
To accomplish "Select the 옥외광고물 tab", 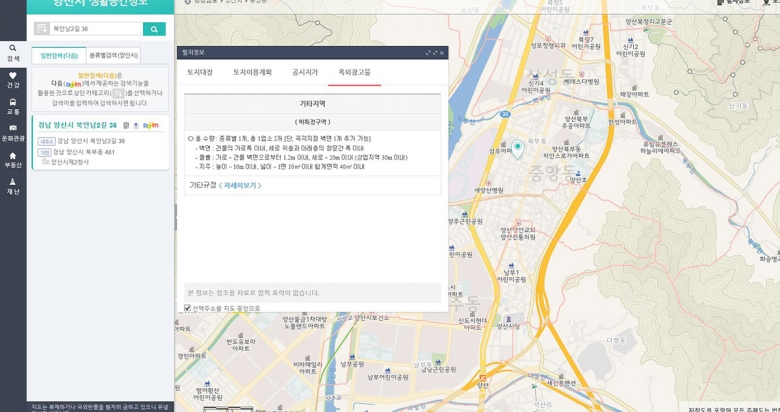I will point(354,72).
